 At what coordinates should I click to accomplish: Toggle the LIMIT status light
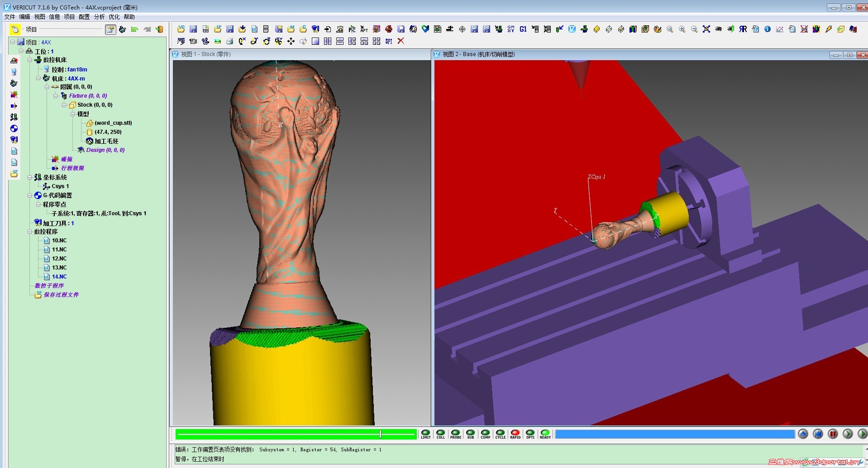[426, 434]
